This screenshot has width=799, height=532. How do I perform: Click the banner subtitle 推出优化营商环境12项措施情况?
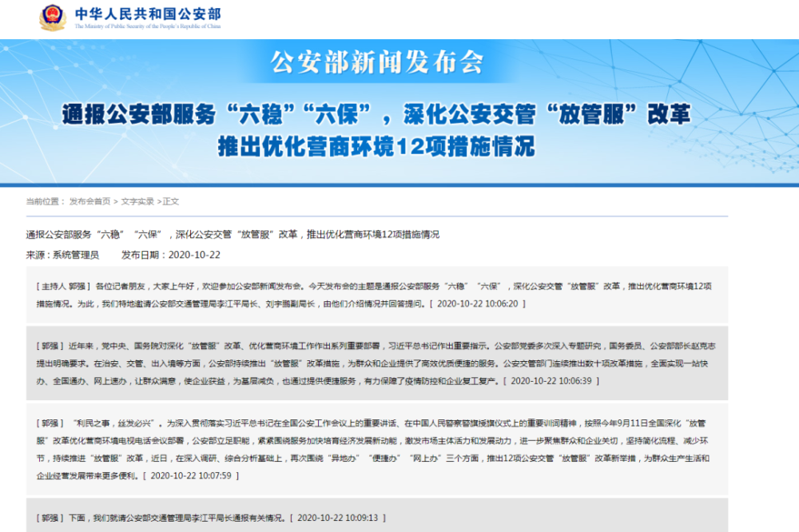376,147
